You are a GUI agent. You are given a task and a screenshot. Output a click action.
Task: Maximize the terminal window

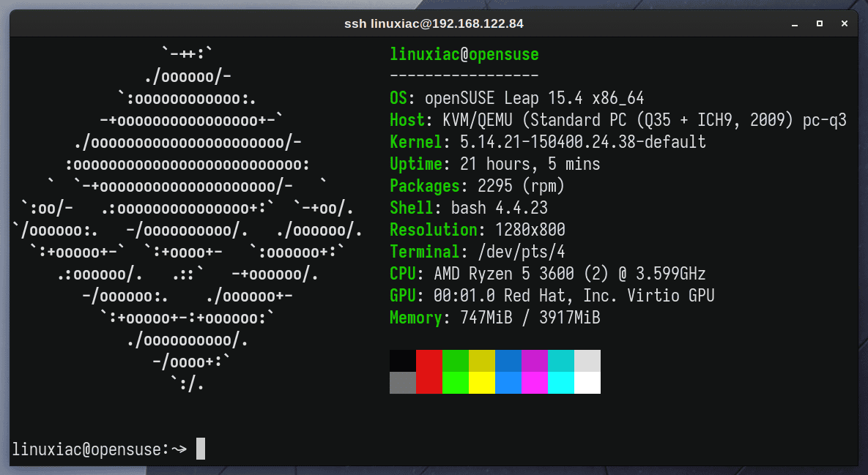click(x=819, y=23)
